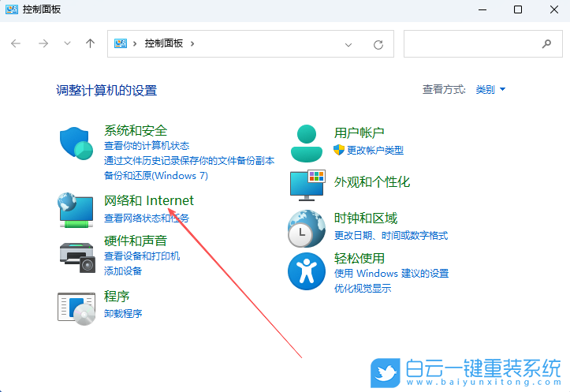Go up one level with up arrow
Viewport: 570px width, 392px height.
tap(90, 43)
